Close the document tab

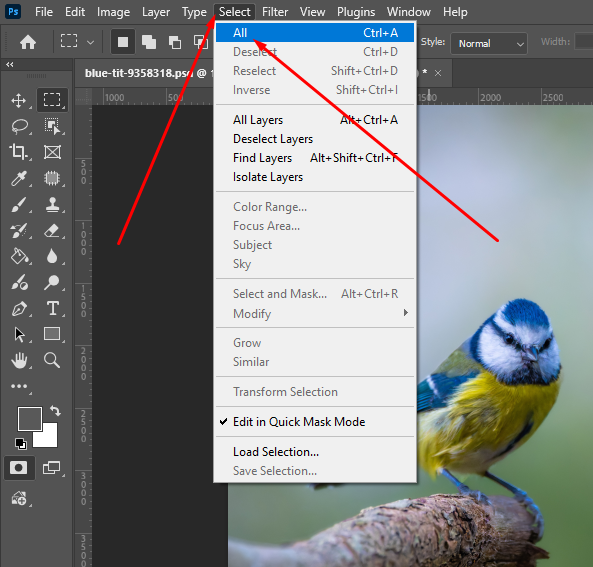(438, 73)
